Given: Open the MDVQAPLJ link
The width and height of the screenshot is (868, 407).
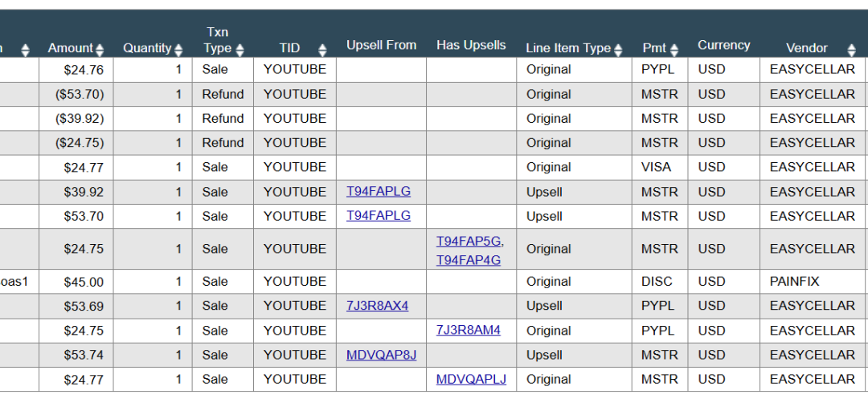Looking at the screenshot, I should coord(471,379).
